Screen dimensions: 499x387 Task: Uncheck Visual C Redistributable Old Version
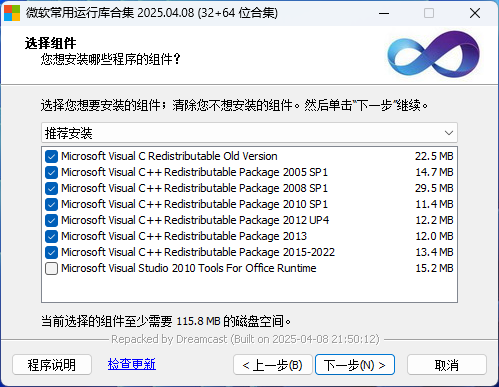click(x=51, y=156)
